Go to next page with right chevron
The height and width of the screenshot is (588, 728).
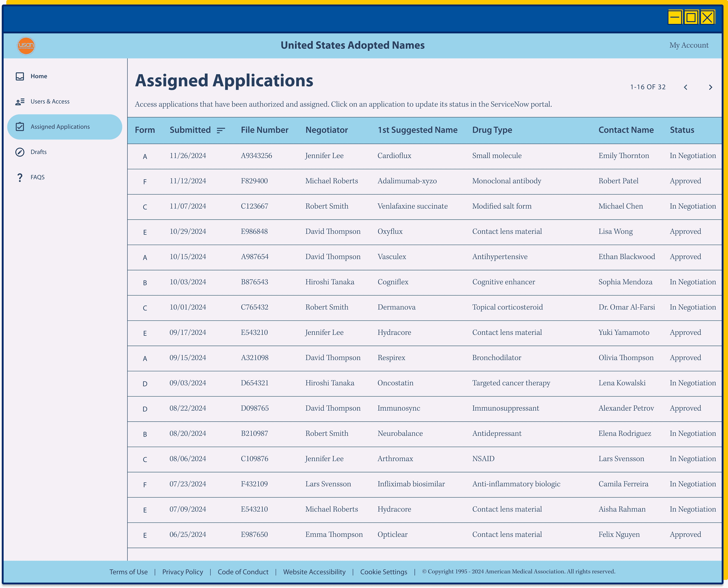point(711,87)
